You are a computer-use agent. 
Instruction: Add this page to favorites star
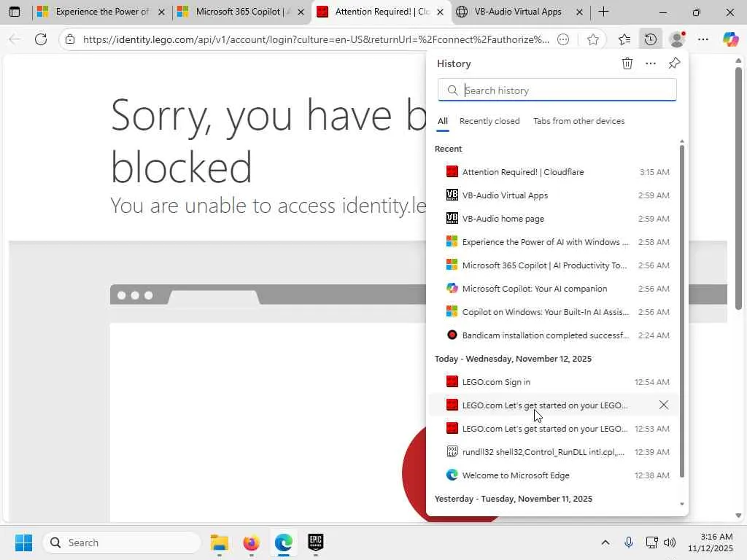click(x=592, y=39)
